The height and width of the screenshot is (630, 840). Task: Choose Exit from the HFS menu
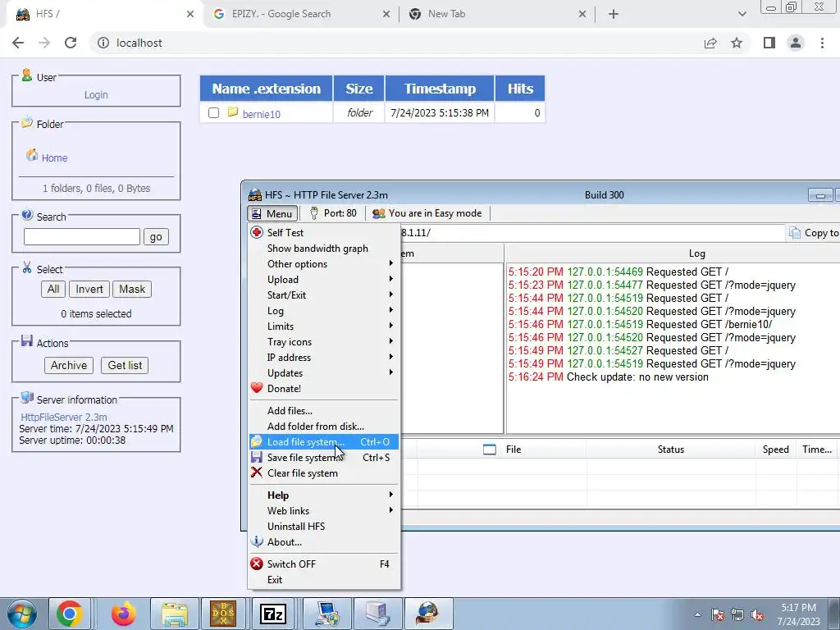(323, 580)
